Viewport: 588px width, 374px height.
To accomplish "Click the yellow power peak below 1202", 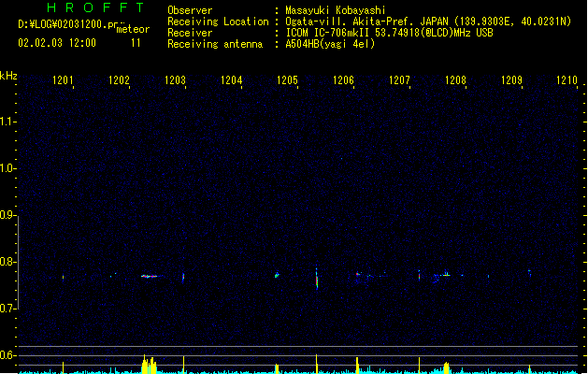I will click(149, 366).
